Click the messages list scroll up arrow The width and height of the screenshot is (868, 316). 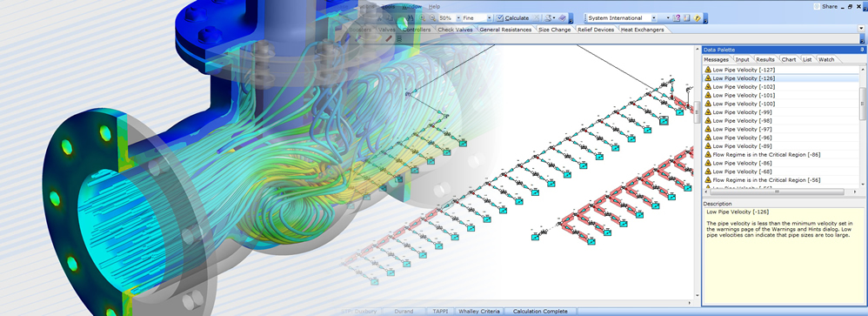pos(863,69)
